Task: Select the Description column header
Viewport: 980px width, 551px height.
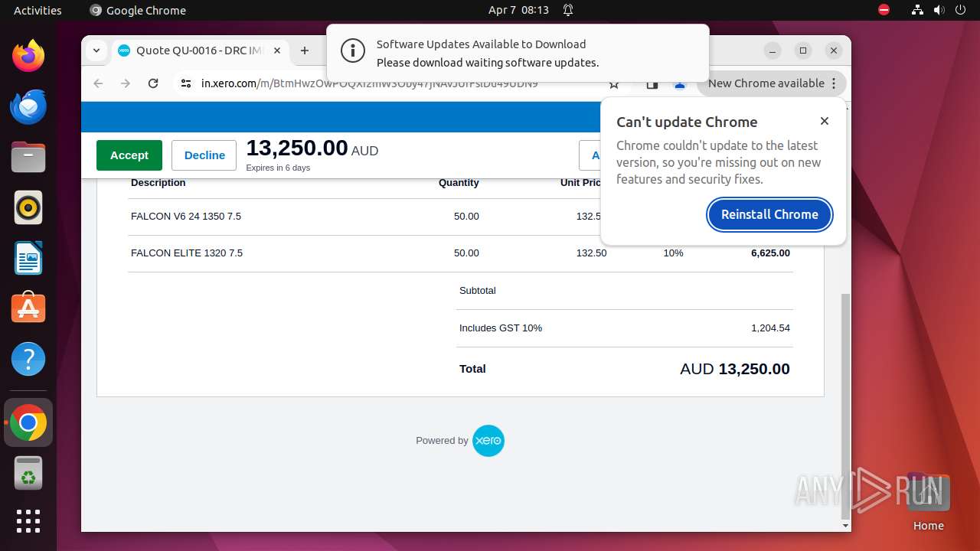Action: 158,183
